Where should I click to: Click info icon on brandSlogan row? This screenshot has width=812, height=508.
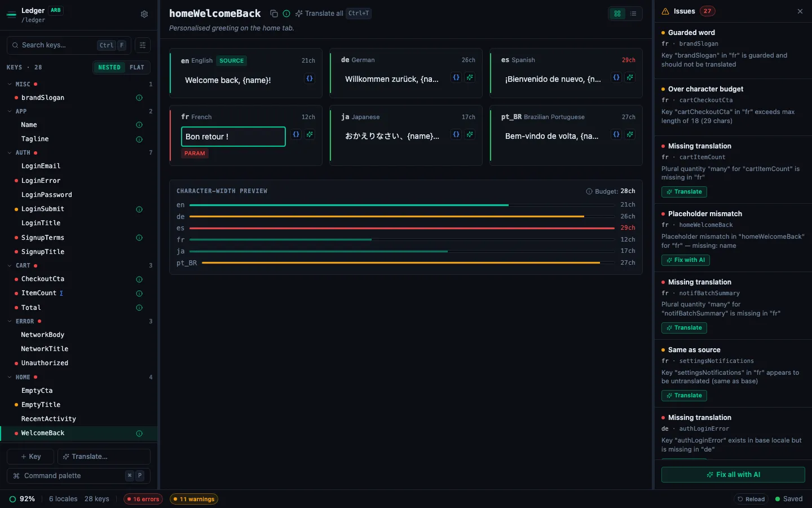pos(139,98)
